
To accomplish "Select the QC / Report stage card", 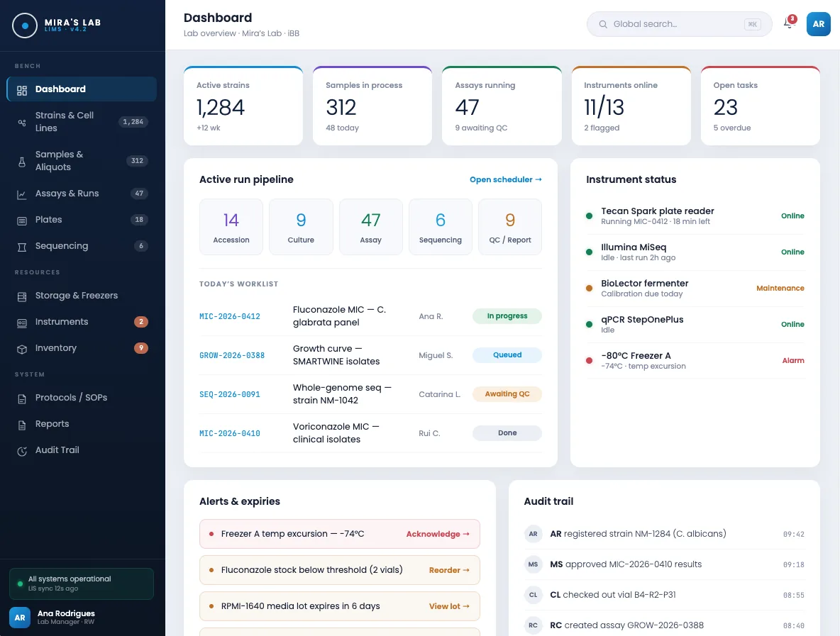I will pos(510,227).
